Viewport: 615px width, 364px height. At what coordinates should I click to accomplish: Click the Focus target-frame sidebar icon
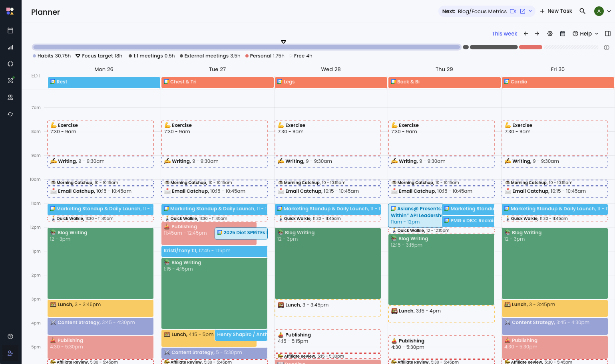click(x=10, y=80)
